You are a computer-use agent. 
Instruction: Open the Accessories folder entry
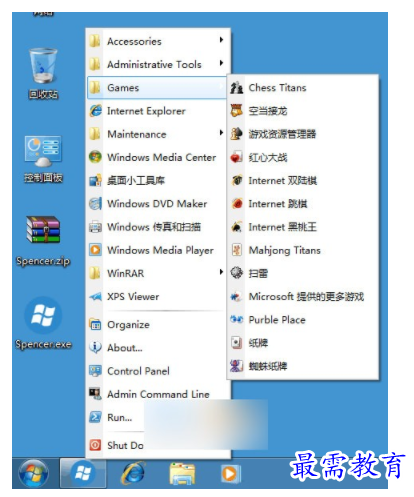tap(157, 41)
